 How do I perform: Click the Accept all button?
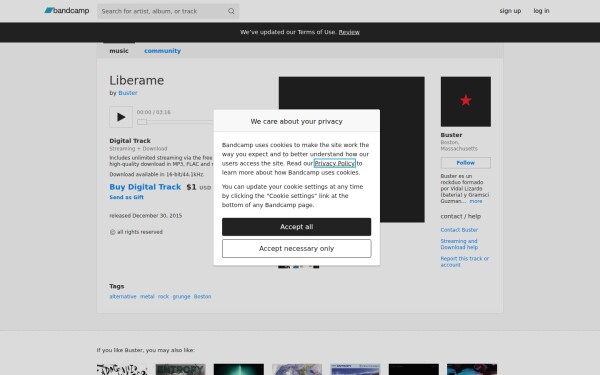[297, 227]
